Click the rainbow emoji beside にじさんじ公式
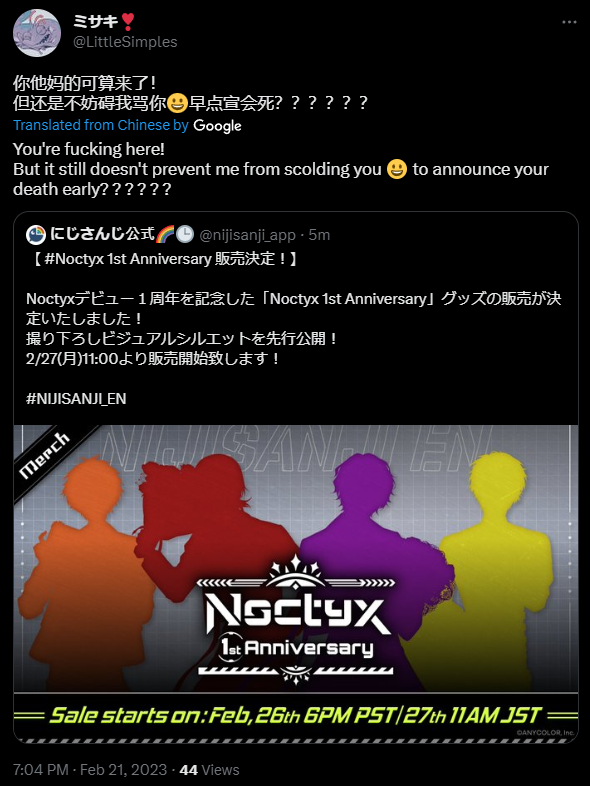 point(165,234)
